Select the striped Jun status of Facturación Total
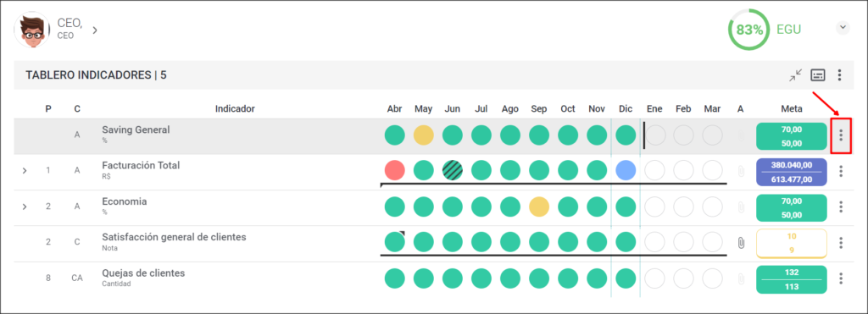 coord(453,171)
